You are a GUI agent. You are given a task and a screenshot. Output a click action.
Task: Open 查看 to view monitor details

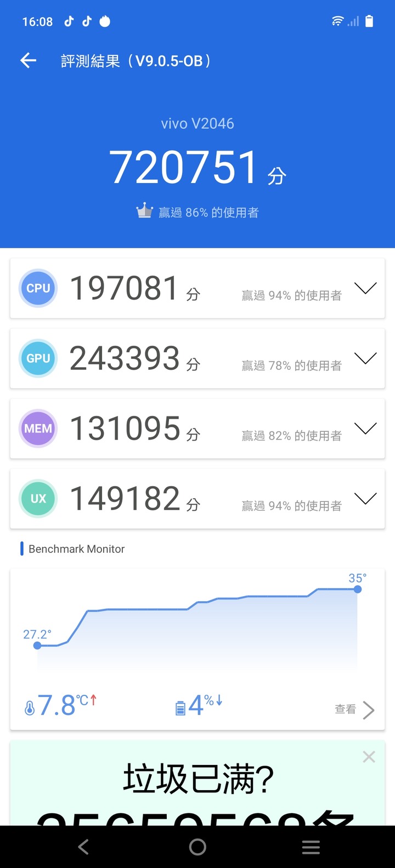coord(345,709)
